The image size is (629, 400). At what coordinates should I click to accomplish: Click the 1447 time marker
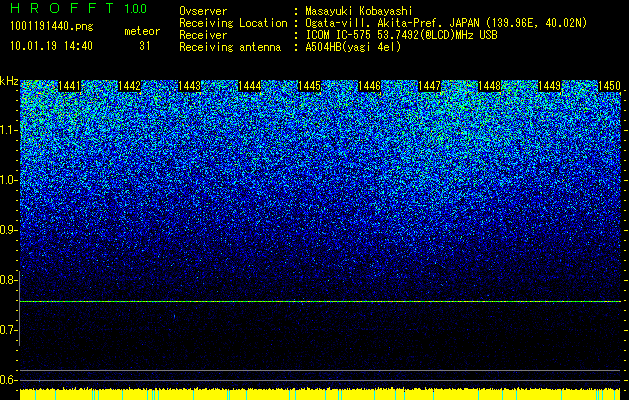(430, 86)
